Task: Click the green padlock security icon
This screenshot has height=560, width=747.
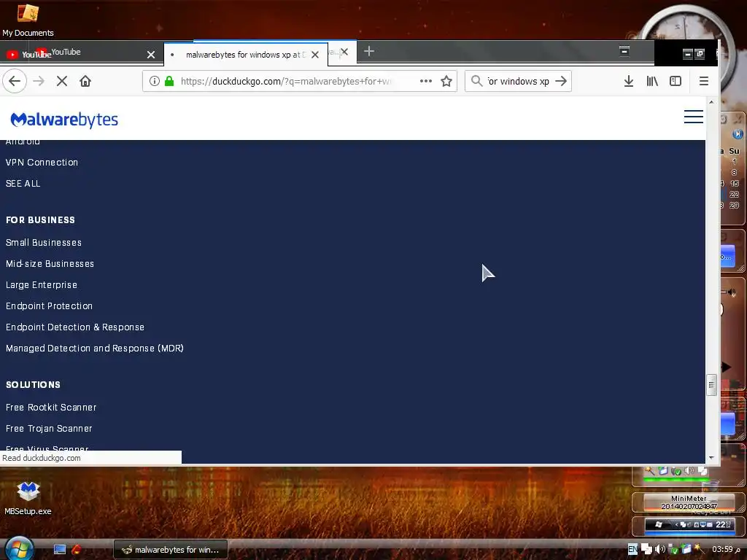Action: click(x=169, y=81)
